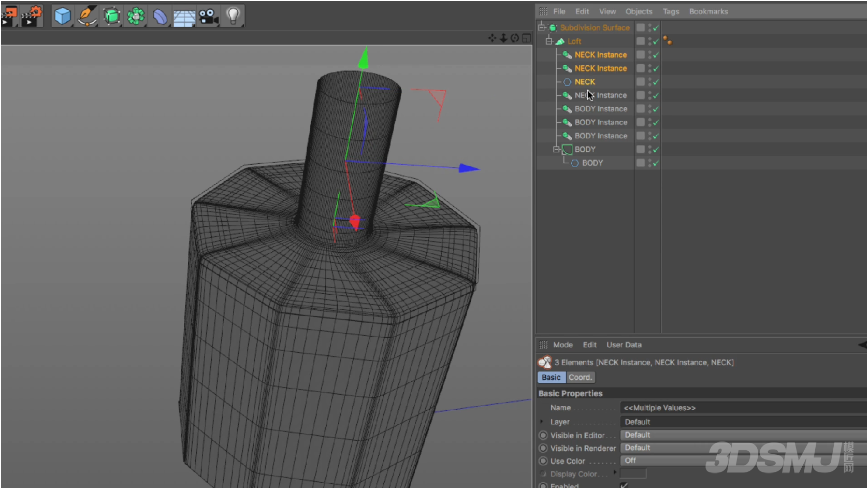Toggle Loft visibility dots
868x489 pixels.
point(649,41)
